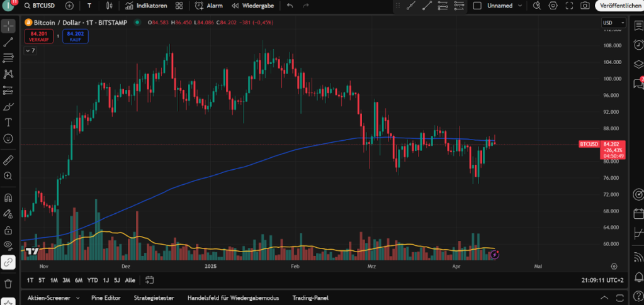Screen dimensions: 644x305
Task: Open the emoji and icons tool
Action: pyautogui.click(x=8, y=138)
